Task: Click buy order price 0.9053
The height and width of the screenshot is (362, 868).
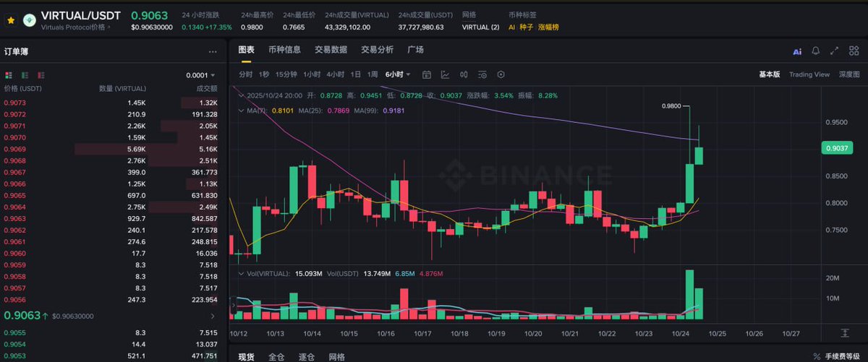Action: [x=14, y=355]
